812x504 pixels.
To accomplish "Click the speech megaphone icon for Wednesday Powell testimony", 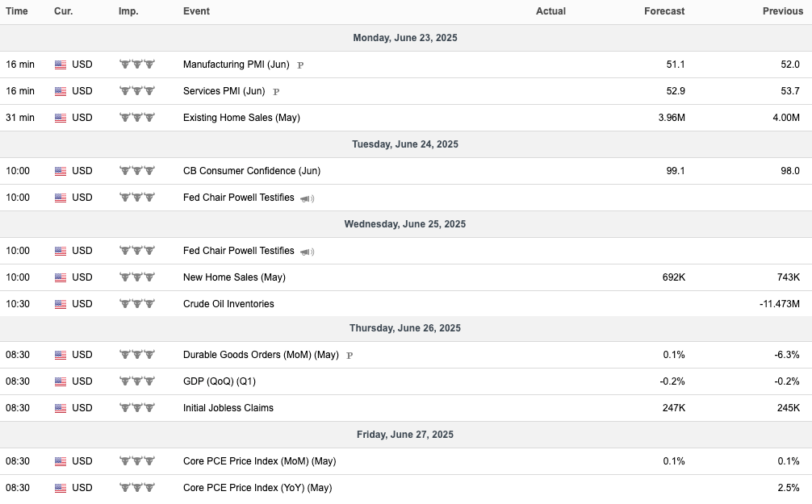I will coord(307,252).
